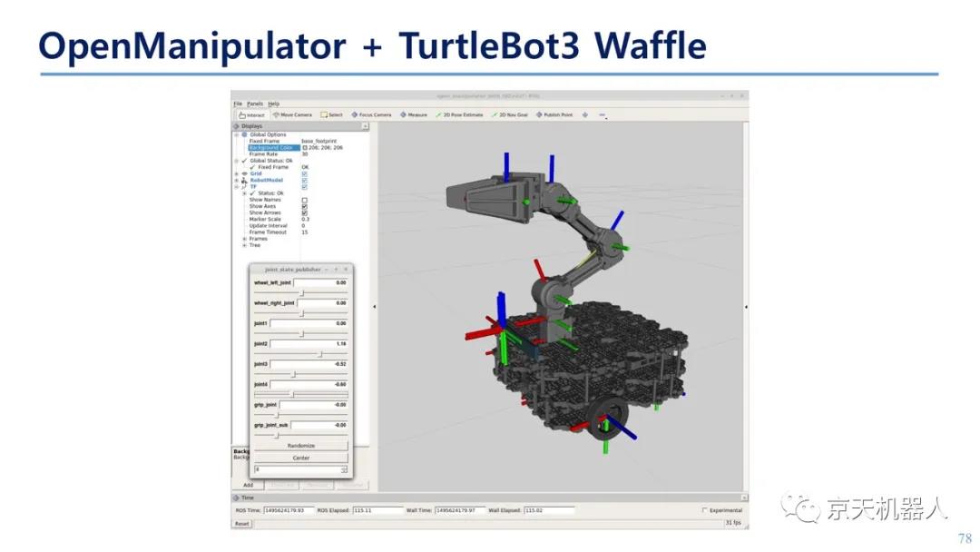
Task: Click the TF display icon
Action: coord(244,187)
